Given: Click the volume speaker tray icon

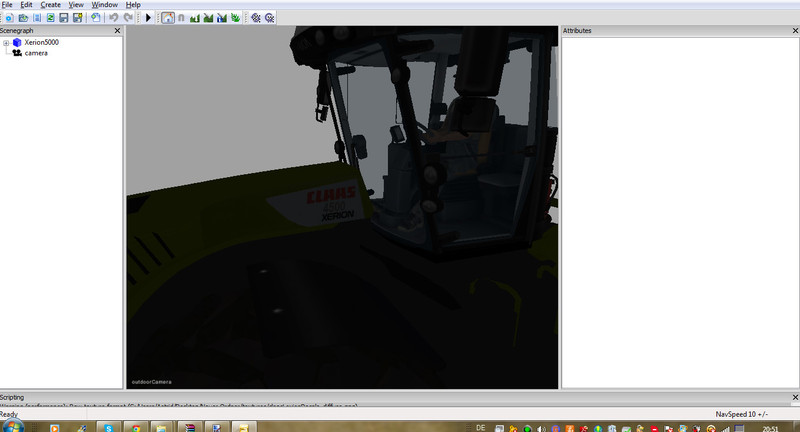Looking at the screenshot, I should point(541,428).
